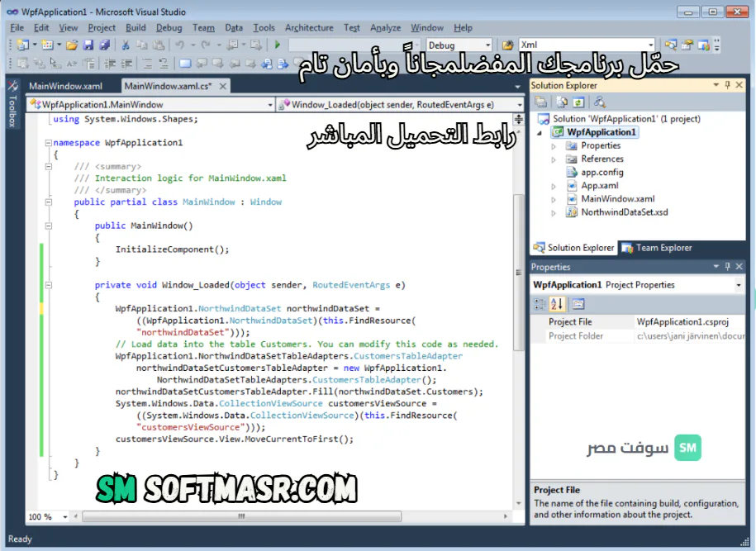Collapse the Window_Loaded method block
The width and height of the screenshot is (756, 551).
click(48, 285)
